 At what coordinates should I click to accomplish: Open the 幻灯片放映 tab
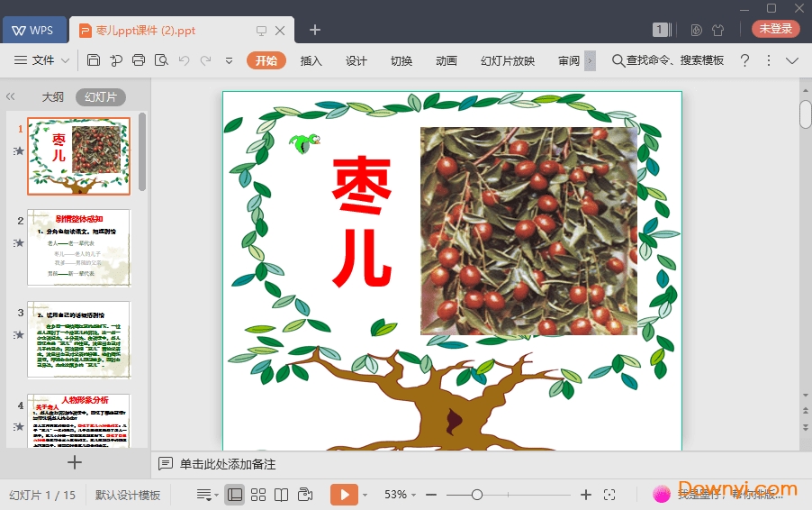pos(508,60)
